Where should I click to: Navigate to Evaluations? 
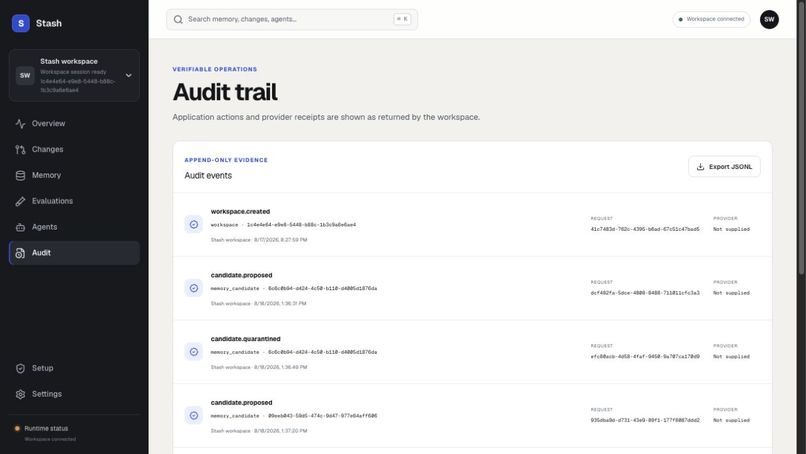coord(74,201)
